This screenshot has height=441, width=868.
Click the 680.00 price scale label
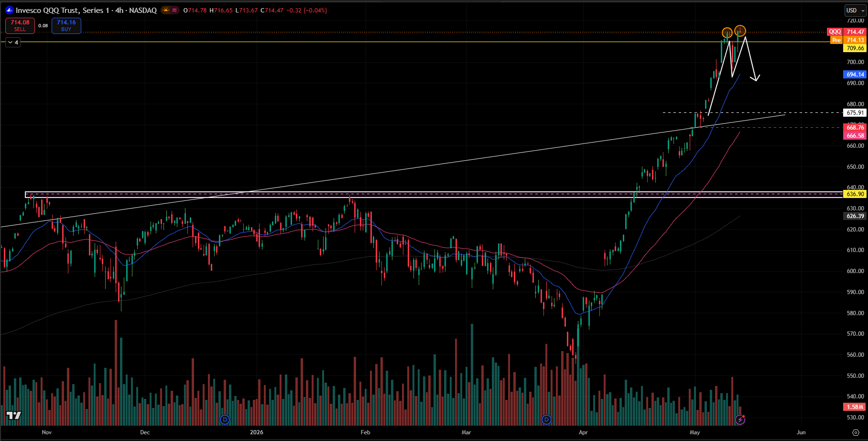855,104
